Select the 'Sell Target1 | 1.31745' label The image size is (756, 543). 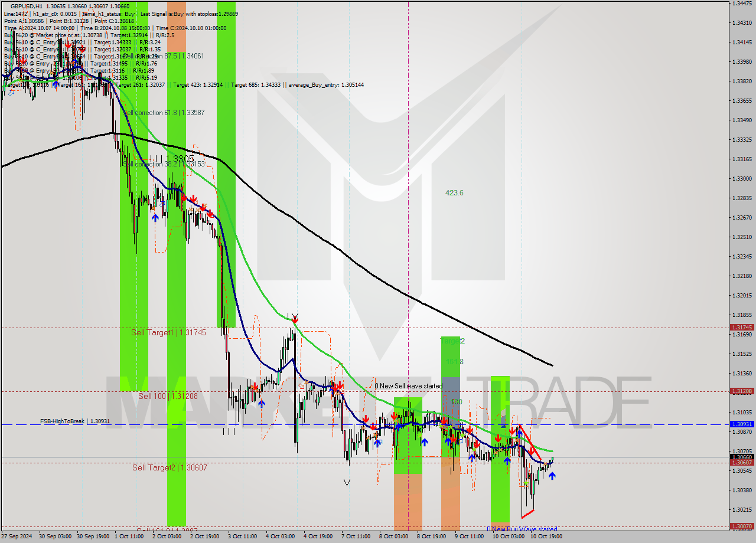pos(168,332)
